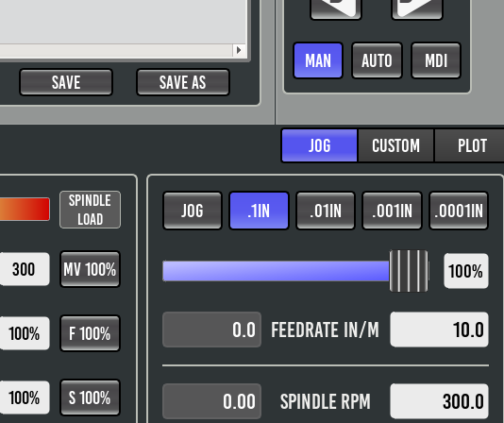This screenshot has height=423, width=504.
Task: Reset max velocity with MV 100% button
Action: click(90, 269)
